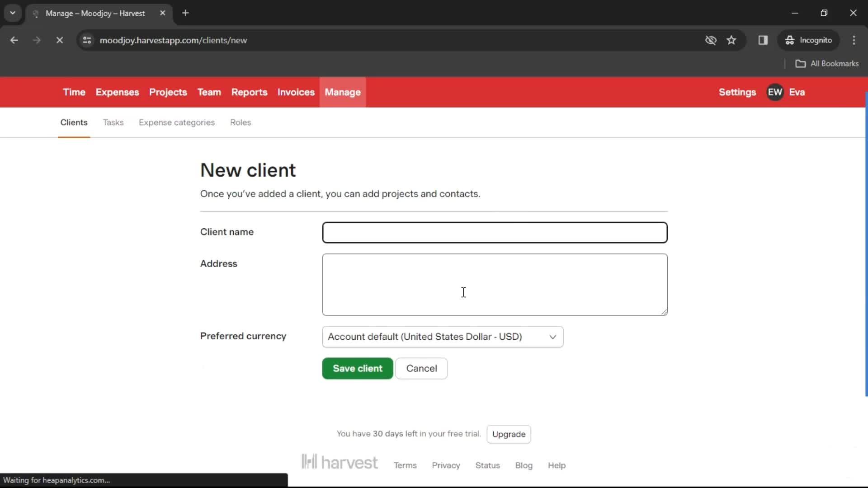868x488 pixels.
Task: Open the Expenses section
Action: click(x=118, y=92)
